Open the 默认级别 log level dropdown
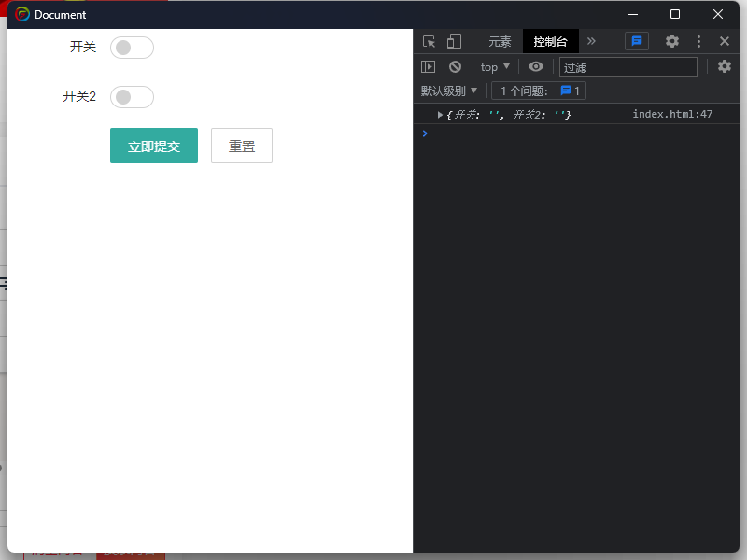 (x=448, y=91)
